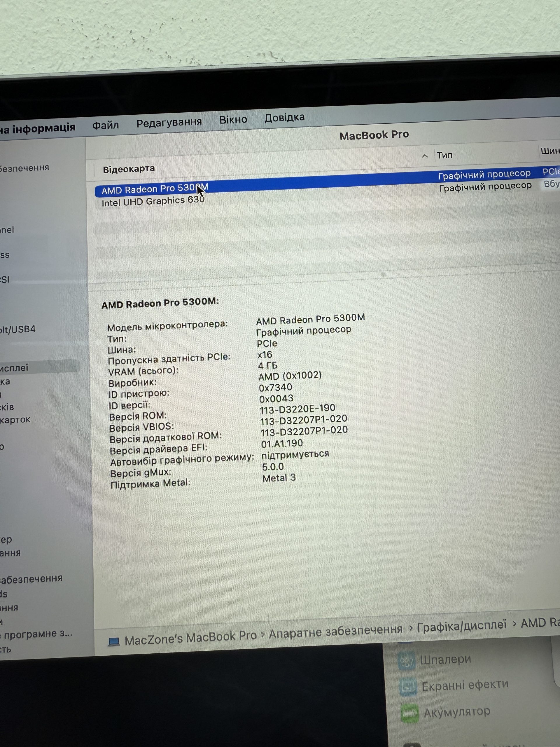Sort by the Тип column header

pyautogui.click(x=444, y=155)
